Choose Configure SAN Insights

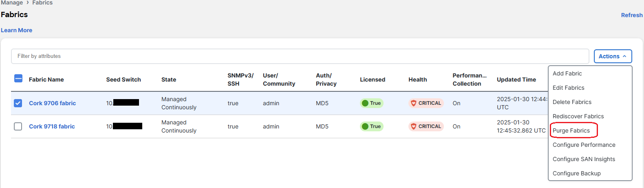click(584, 159)
